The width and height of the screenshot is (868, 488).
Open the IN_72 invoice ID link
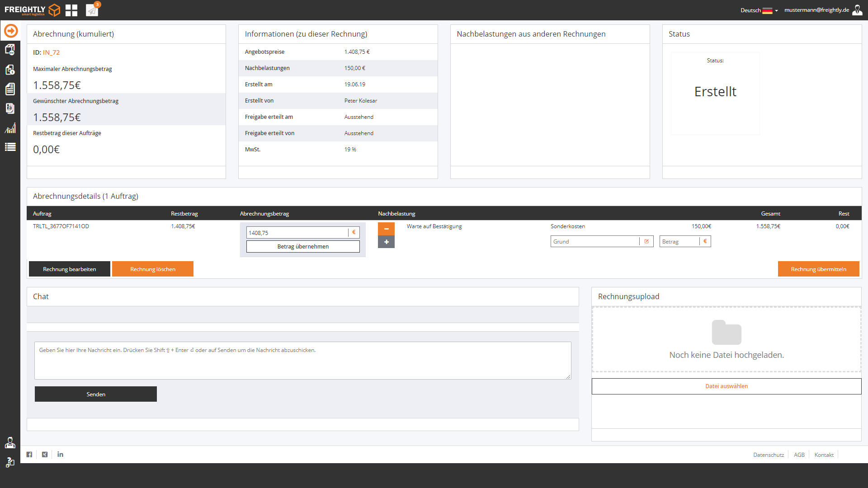pyautogui.click(x=51, y=52)
